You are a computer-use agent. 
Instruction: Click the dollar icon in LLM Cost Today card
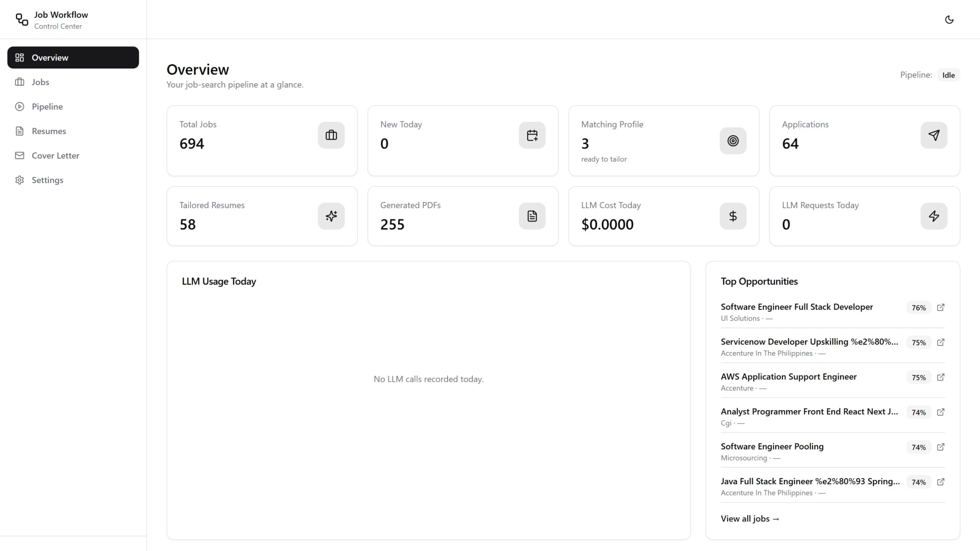pyautogui.click(x=733, y=216)
